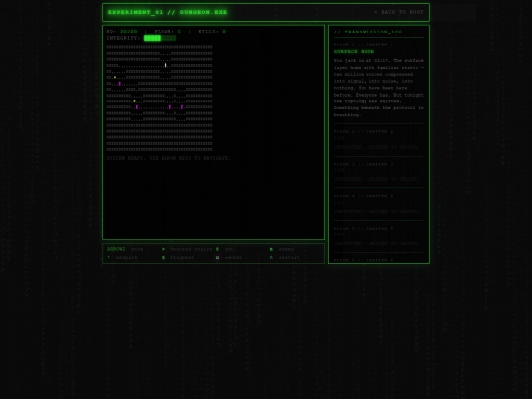This screenshot has height=399, width=532.
Task: Click the encrypted notice under Floor 4
Action: pyautogui.click(x=376, y=212)
